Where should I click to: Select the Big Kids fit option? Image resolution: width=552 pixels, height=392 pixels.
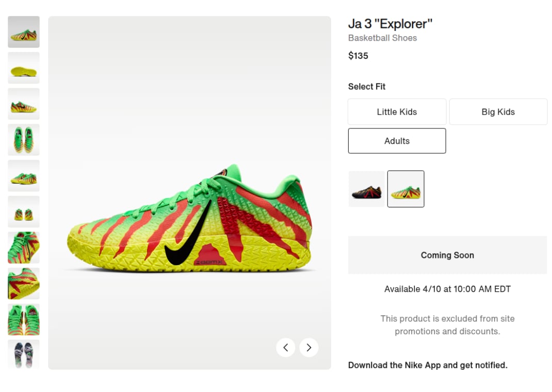[x=497, y=111]
